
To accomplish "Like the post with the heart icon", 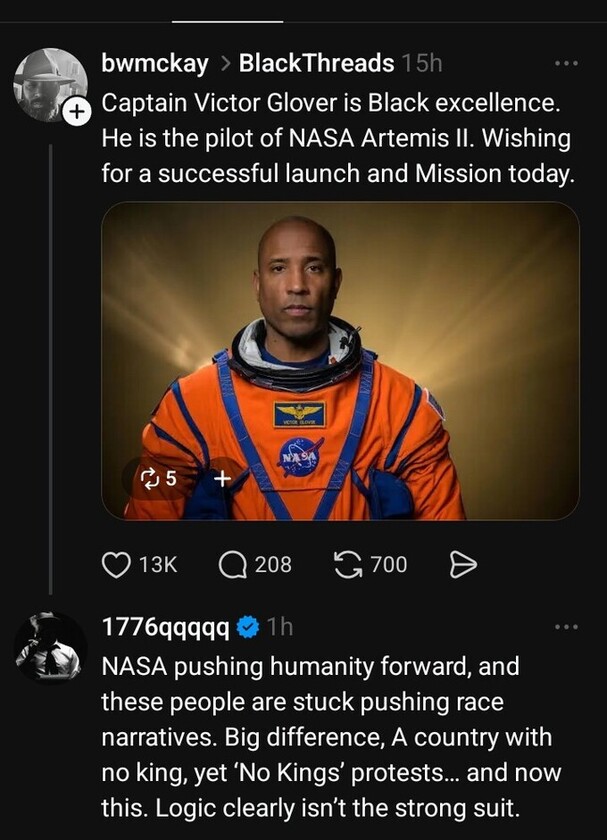I will point(116,565).
